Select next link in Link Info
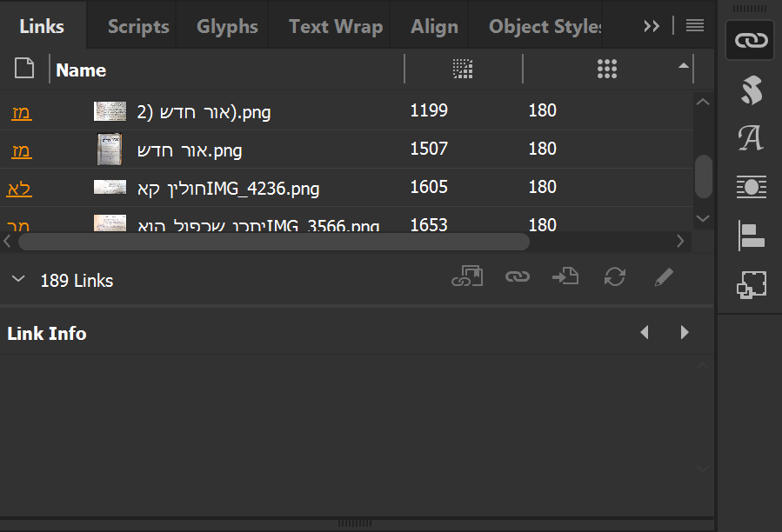The image size is (782, 532). click(x=685, y=333)
